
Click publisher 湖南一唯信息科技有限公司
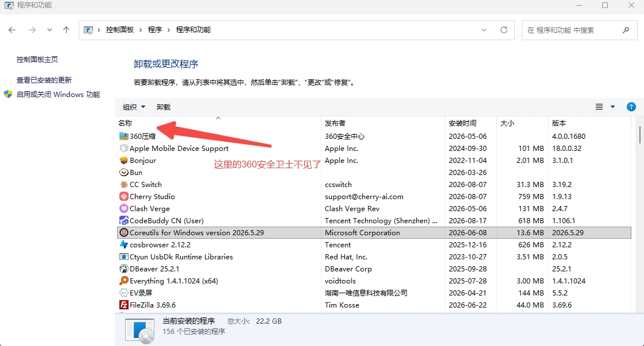click(366, 293)
